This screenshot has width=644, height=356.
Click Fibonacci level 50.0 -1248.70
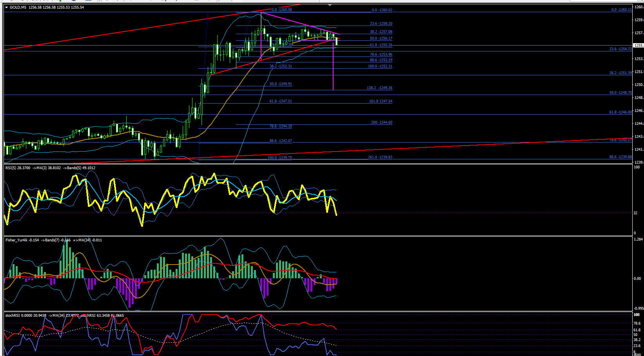pyautogui.click(x=620, y=93)
